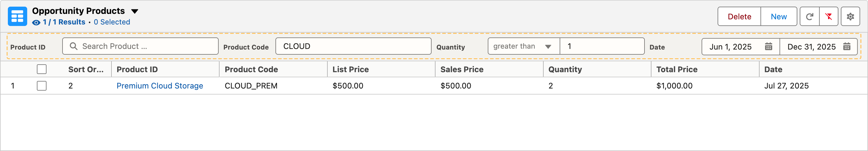Click the eye icon beside Results
The image size is (868, 151).
tap(36, 23)
